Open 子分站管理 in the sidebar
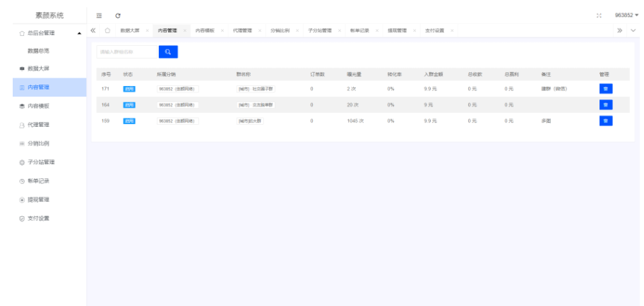Viewport: 644px width, 306px height. (x=41, y=162)
